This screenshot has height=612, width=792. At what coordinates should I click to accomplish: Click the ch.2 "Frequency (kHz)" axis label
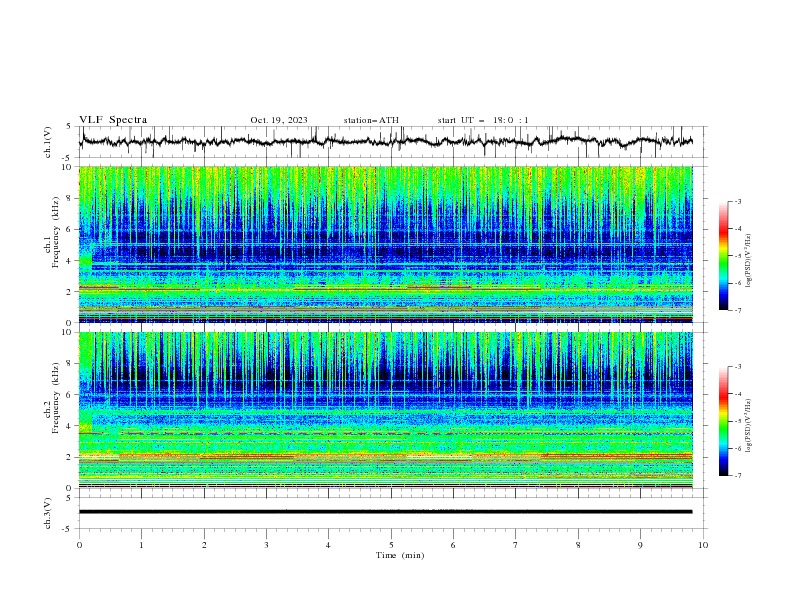coord(56,398)
